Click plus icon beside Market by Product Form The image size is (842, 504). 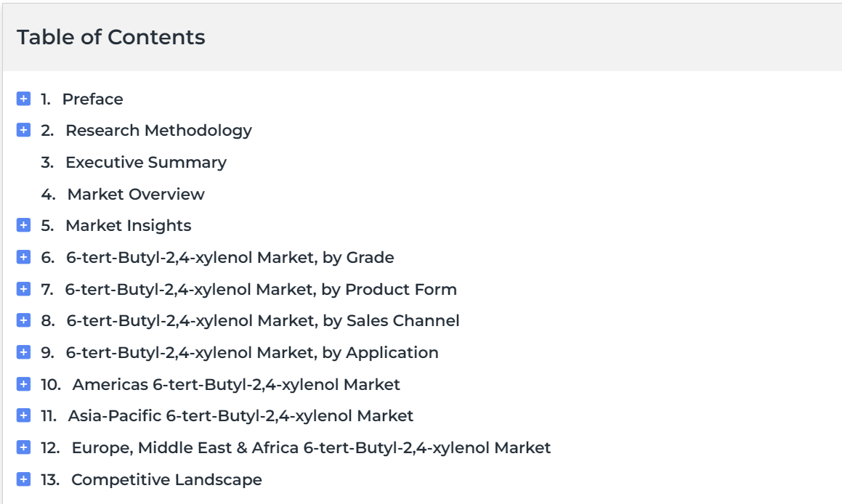point(24,289)
